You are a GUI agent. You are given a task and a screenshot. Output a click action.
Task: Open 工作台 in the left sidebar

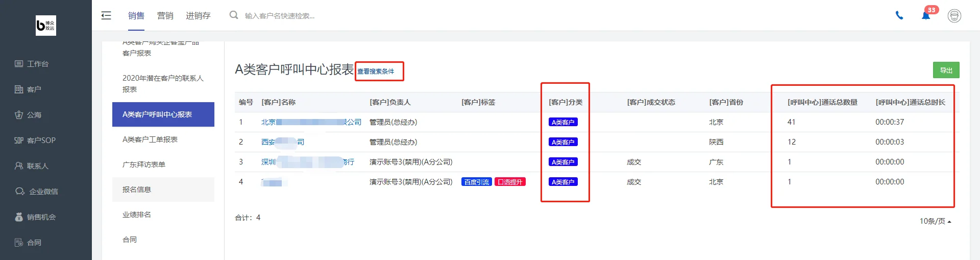32,64
